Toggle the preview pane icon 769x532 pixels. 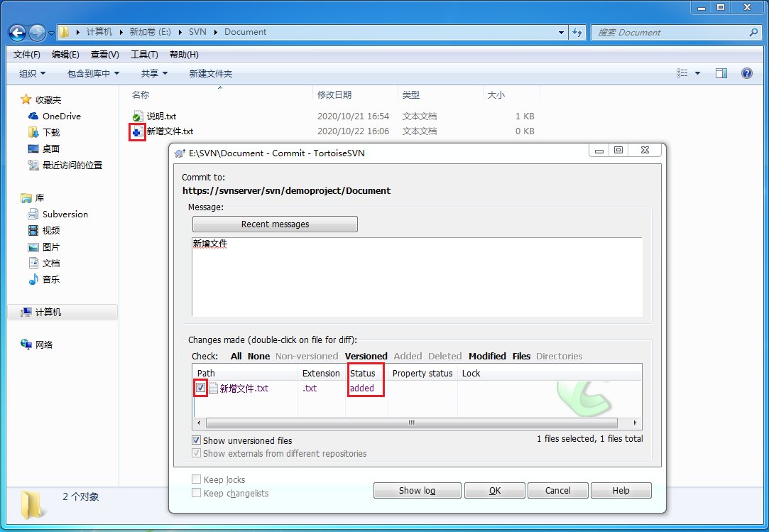click(x=721, y=73)
